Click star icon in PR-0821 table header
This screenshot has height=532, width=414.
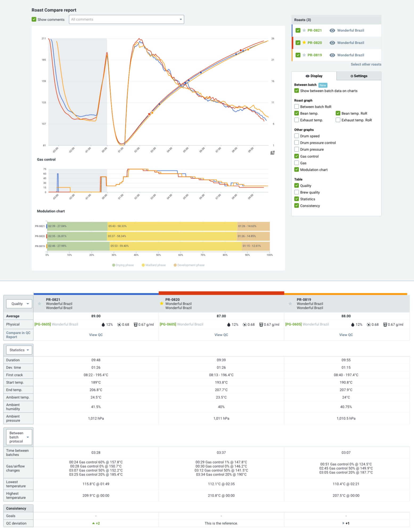coord(39,304)
